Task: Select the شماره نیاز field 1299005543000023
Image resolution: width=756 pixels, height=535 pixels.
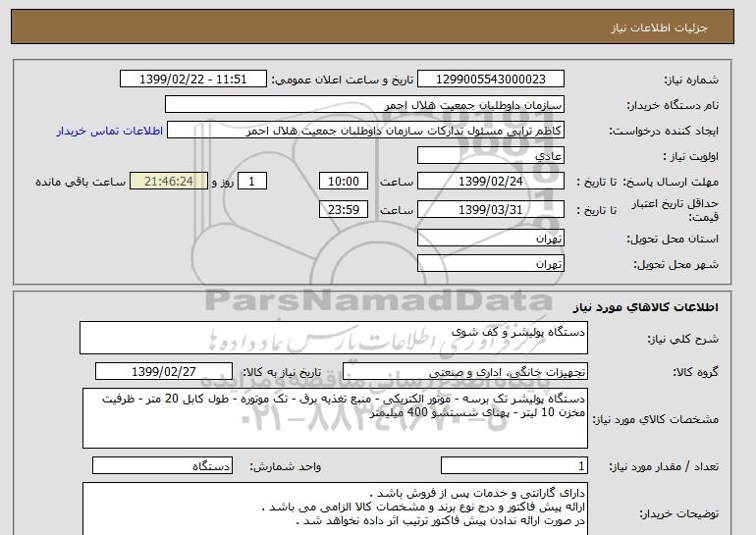Action: tap(490, 80)
